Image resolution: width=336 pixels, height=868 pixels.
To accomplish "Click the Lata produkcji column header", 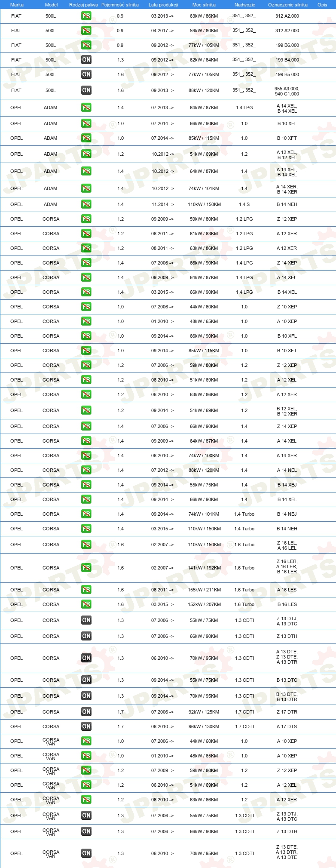I will 163,5.
